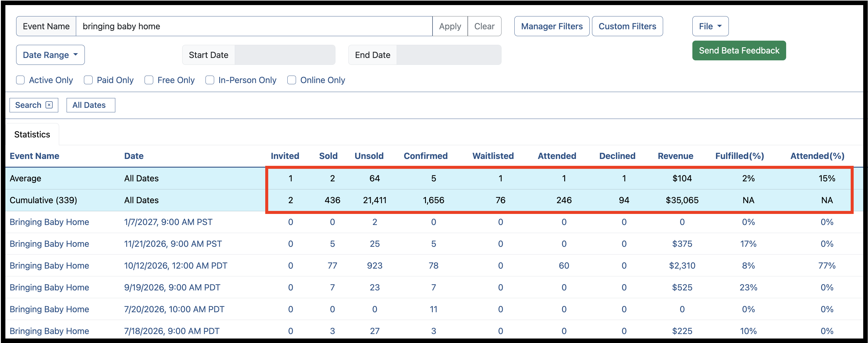Sort by the Invited column header
Image resolution: width=868 pixels, height=343 pixels.
coord(285,156)
